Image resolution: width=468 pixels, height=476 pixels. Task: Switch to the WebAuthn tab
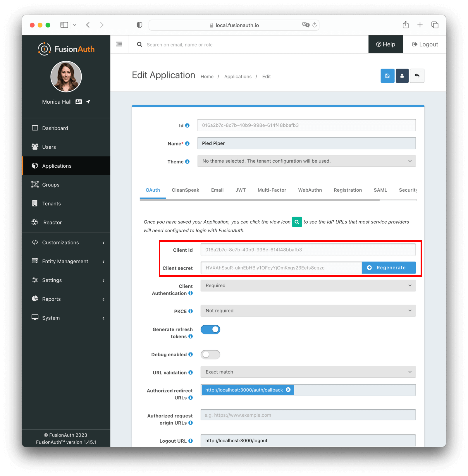tap(310, 190)
